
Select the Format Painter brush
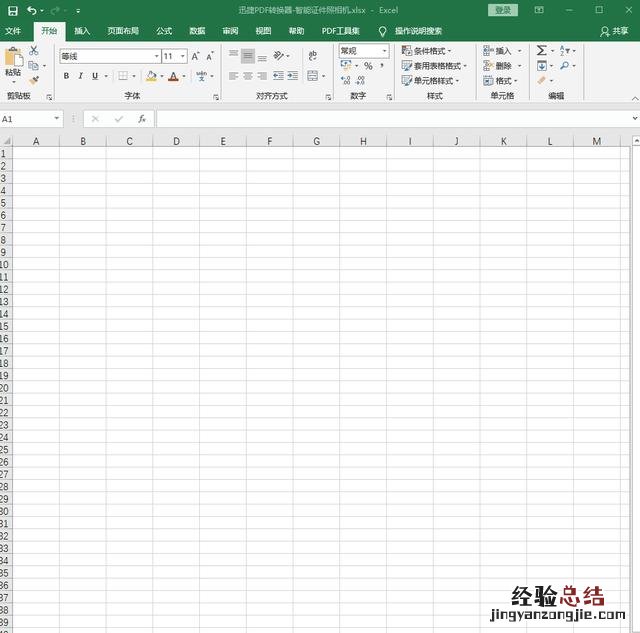34,80
